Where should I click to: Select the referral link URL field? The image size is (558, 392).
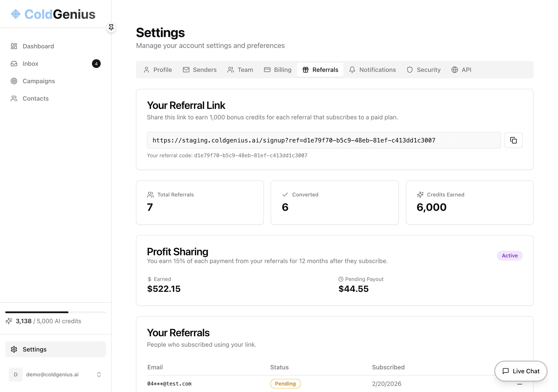pos(323,140)
